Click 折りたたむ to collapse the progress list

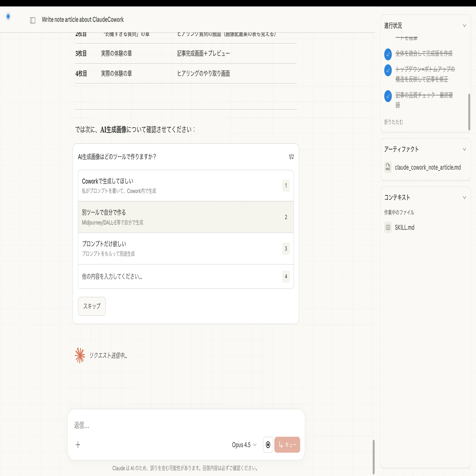click(x=394, y=122)
